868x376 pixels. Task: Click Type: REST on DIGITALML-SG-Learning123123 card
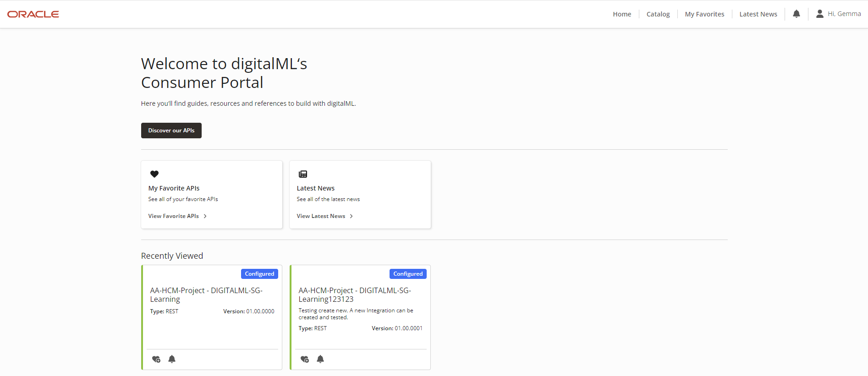click(x=313, y=328)
